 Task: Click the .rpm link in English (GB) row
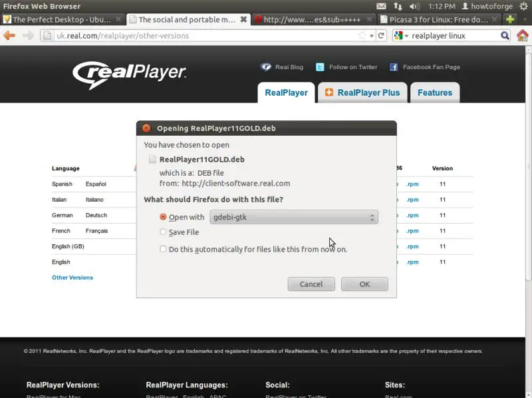click(412, 246)
